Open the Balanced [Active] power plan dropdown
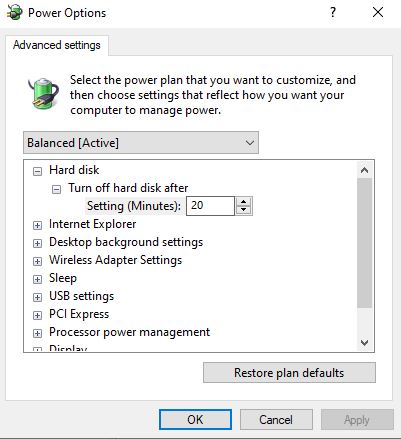Image resolution: width=401 pixels, height=439 pixels. pos(141,143)
